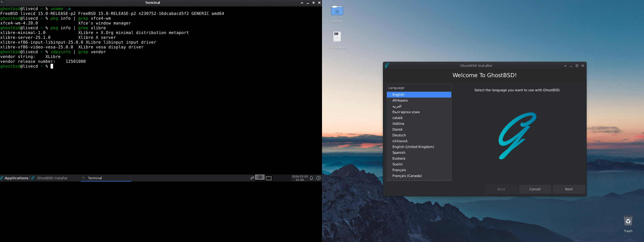Click the notification bell icon

(x=311, y=178)
